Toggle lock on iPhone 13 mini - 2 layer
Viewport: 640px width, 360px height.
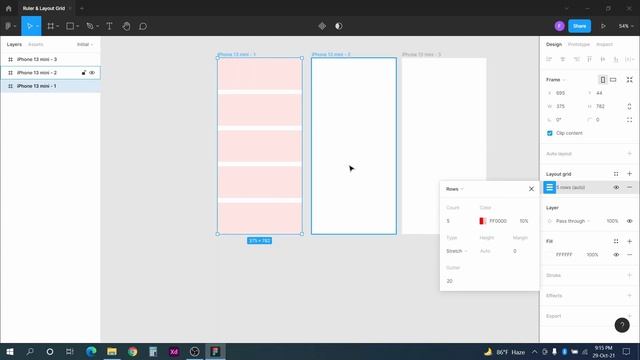[84, 73]
